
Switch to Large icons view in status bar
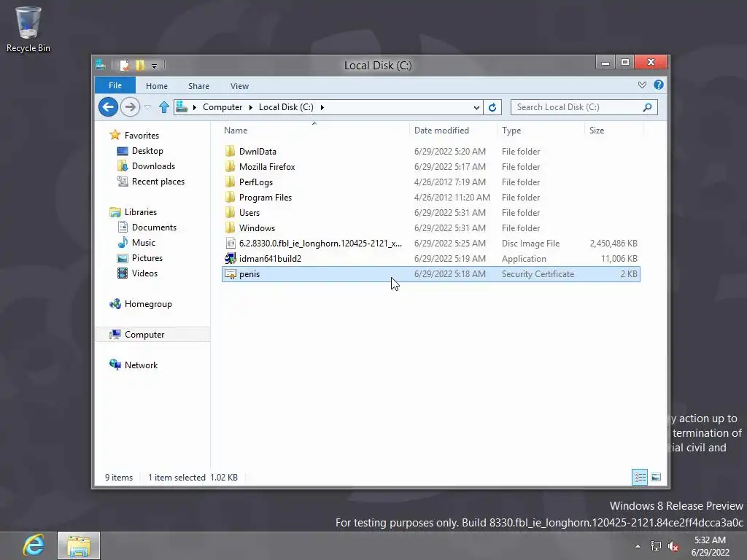(656, 477)
